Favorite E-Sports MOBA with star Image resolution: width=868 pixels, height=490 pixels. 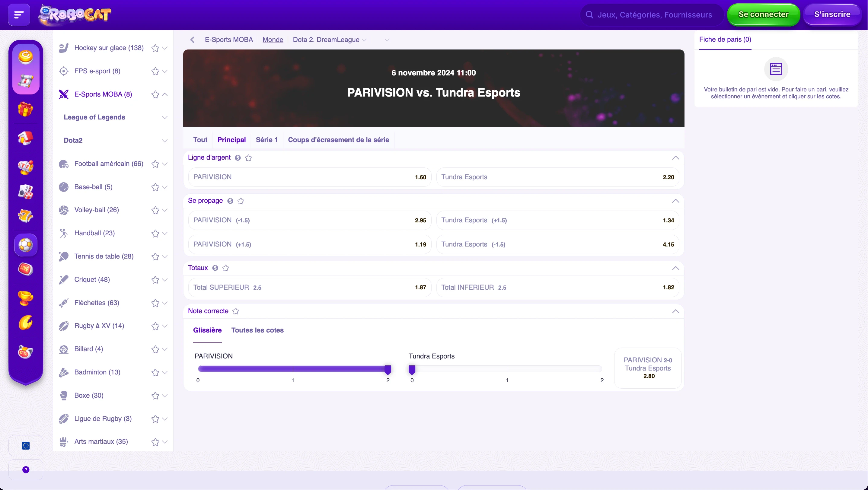point(155,95)
